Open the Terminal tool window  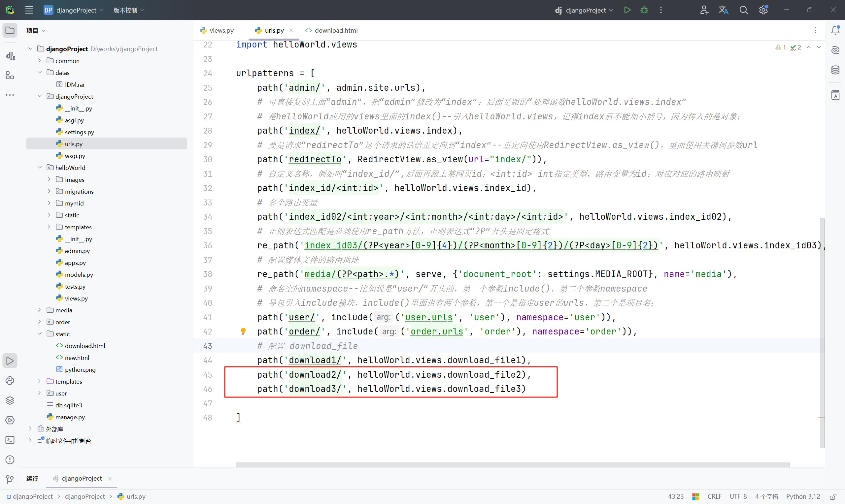(x=10, y=440)
